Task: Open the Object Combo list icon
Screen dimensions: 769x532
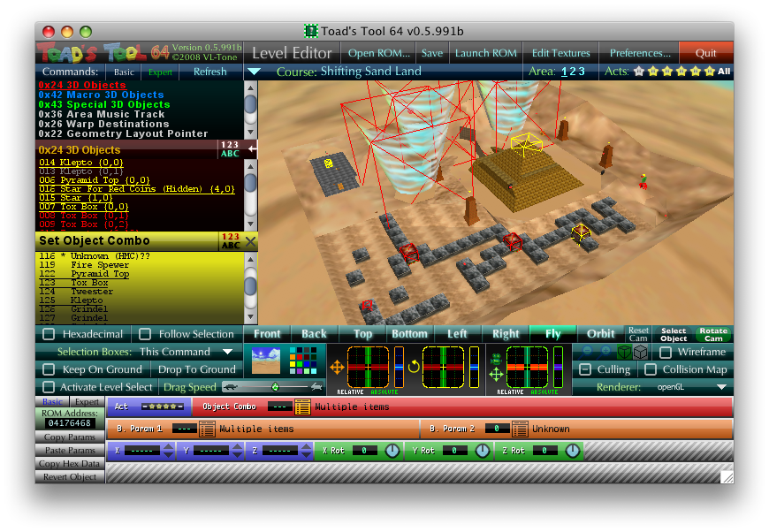Action: 302,407
